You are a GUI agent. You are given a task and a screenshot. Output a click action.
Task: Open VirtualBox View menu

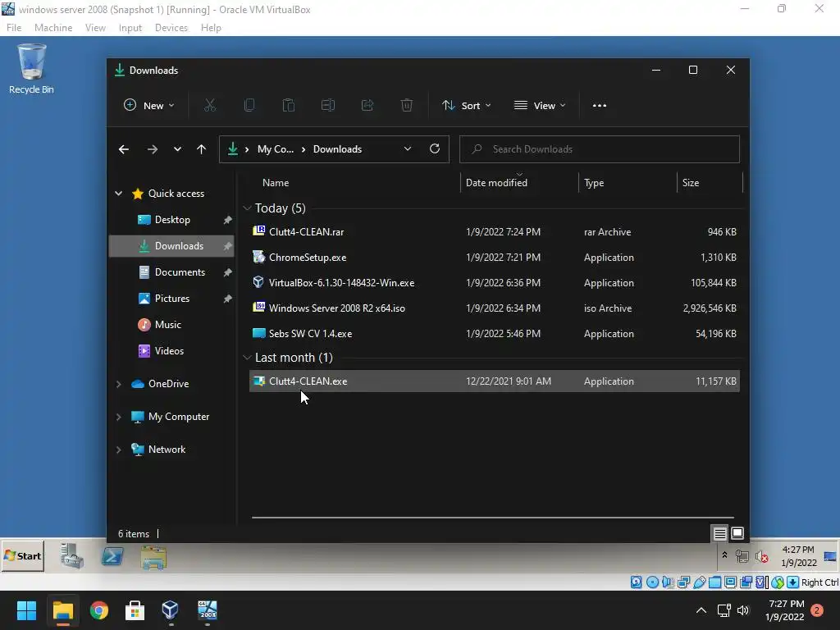coord(95,28)
